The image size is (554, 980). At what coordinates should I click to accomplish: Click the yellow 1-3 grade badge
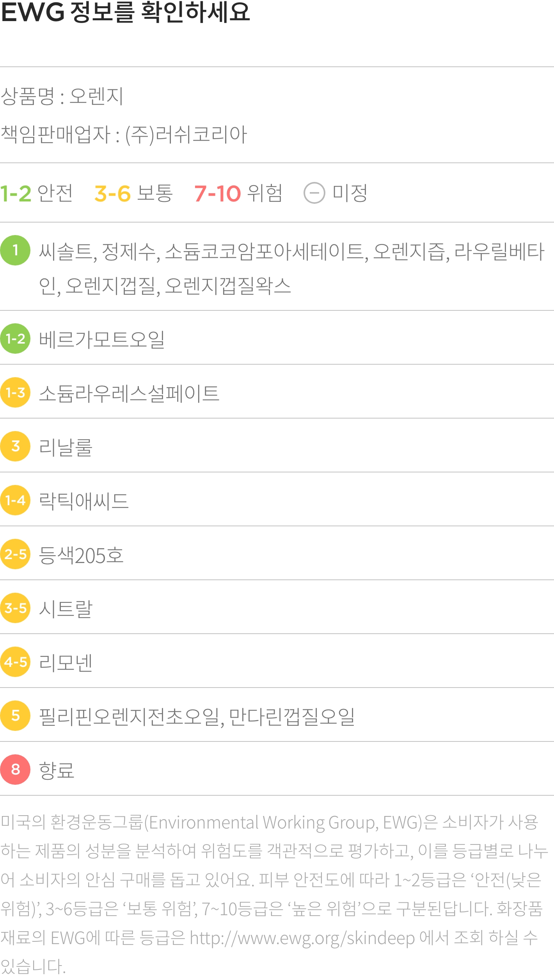tap(15, 392)
